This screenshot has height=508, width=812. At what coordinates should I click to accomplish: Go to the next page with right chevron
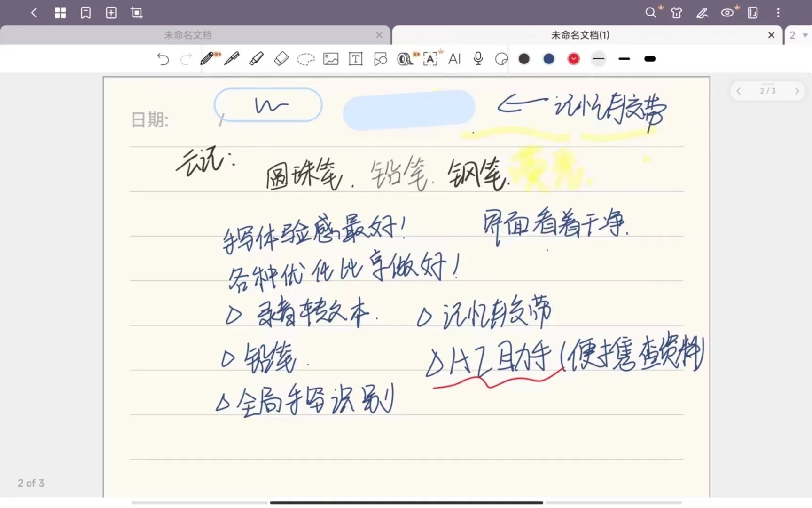(797, 91)
